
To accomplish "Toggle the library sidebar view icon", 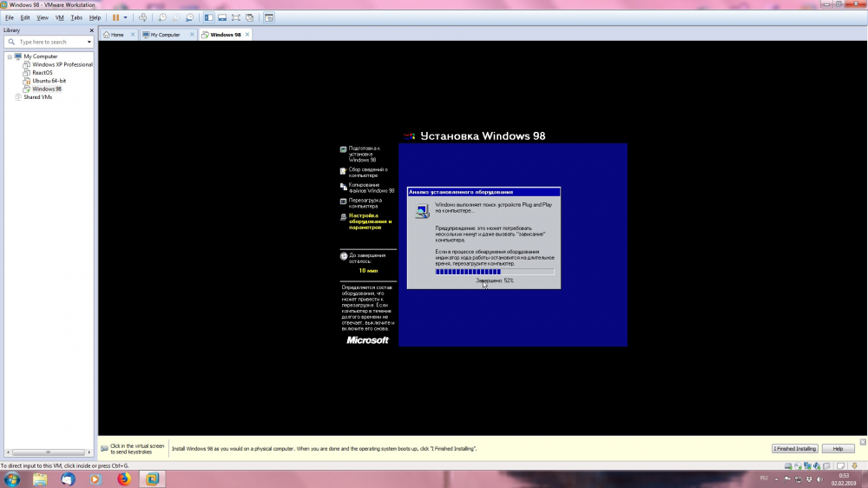I will (208, 17).
